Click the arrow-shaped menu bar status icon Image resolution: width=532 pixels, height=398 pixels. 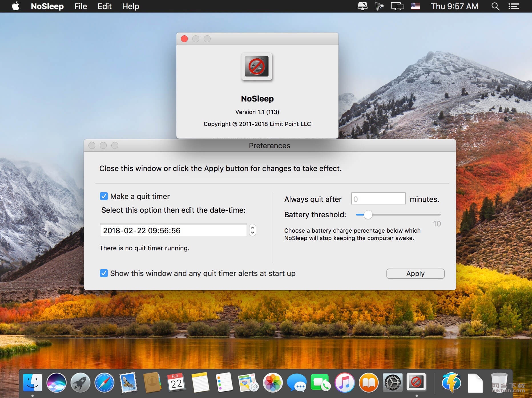pos(379,6)
